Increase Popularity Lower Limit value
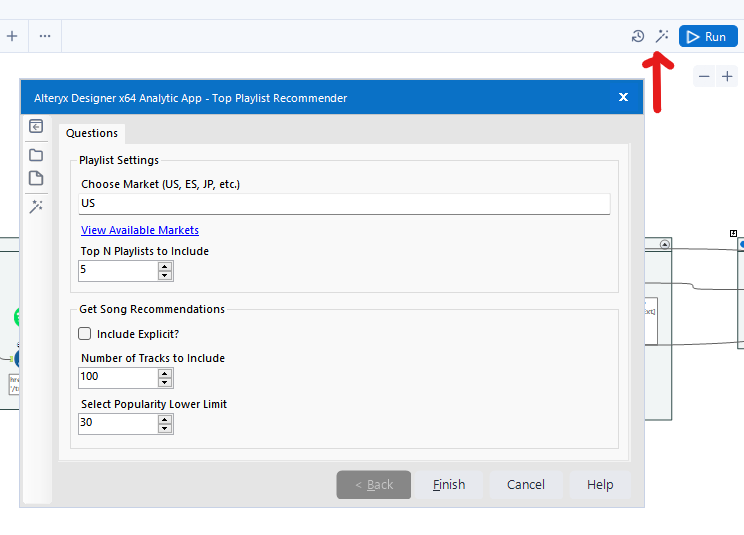Viewport: 744px width, 535px height. (165, 419)
